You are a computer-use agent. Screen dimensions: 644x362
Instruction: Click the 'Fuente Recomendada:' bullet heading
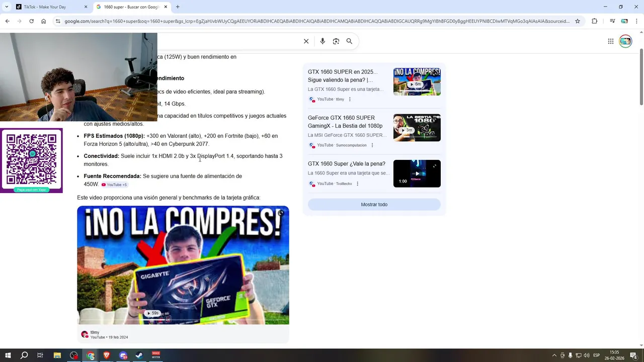(112, 176)
